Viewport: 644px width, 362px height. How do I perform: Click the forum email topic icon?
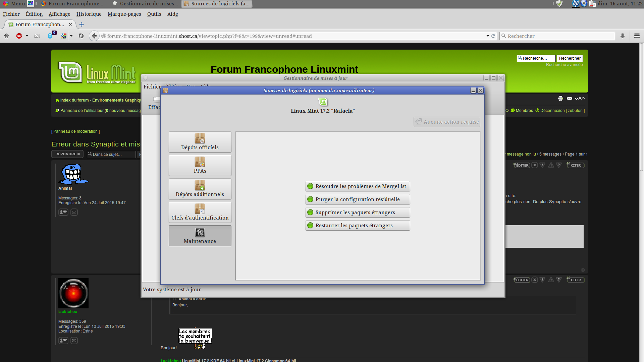point(570,99)
